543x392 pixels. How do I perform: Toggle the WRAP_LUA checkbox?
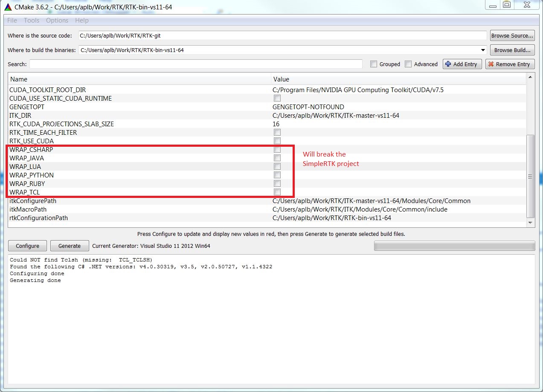[x=277, y=166]
